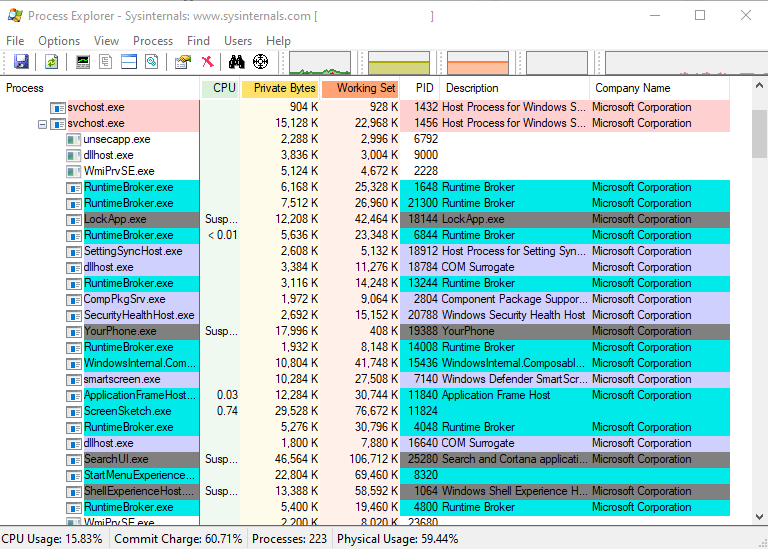The image size is (768, 549).
Task: Toggle the Show Process Tree icon
Action: pyautogui.click(x=105, y=62)
